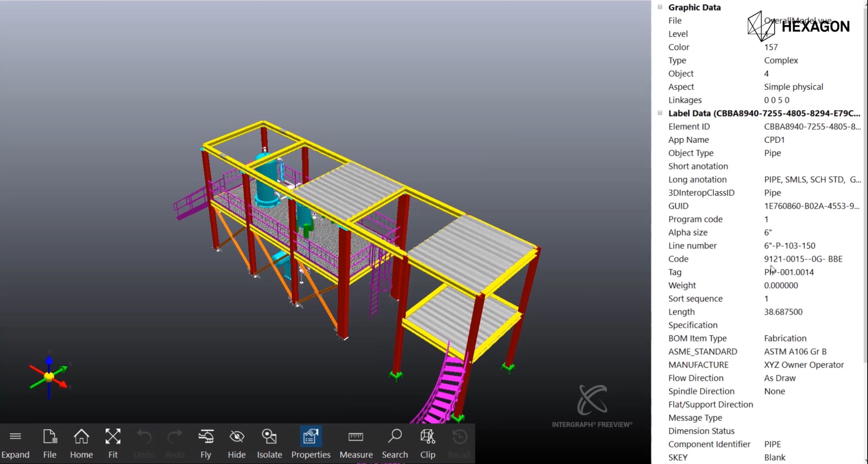868x464 pixels.
Task: Click the 3D orientation axis gizmo
Action: click(49, 377)
